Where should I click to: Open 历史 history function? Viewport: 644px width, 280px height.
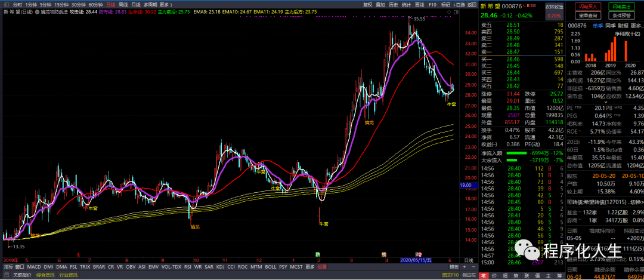394,5
